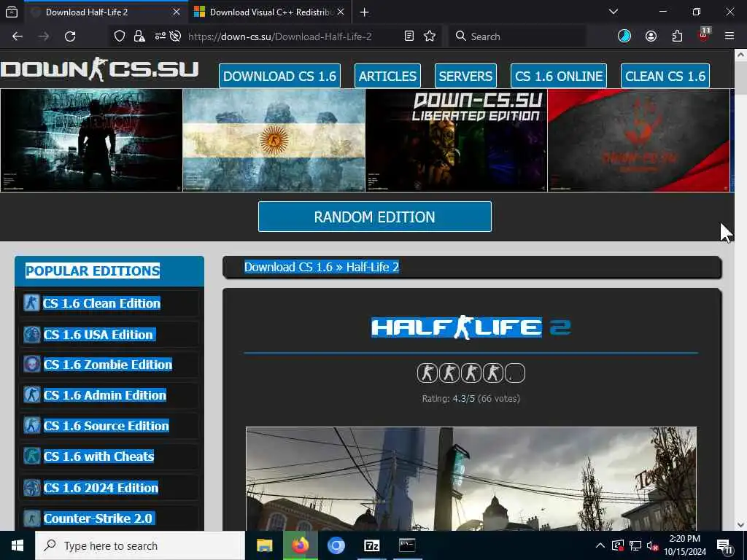Click the uBlock extension icon with badge 11
Image resolution: width=747 pixels, height=560 pixels.
[x=704, y=35]
